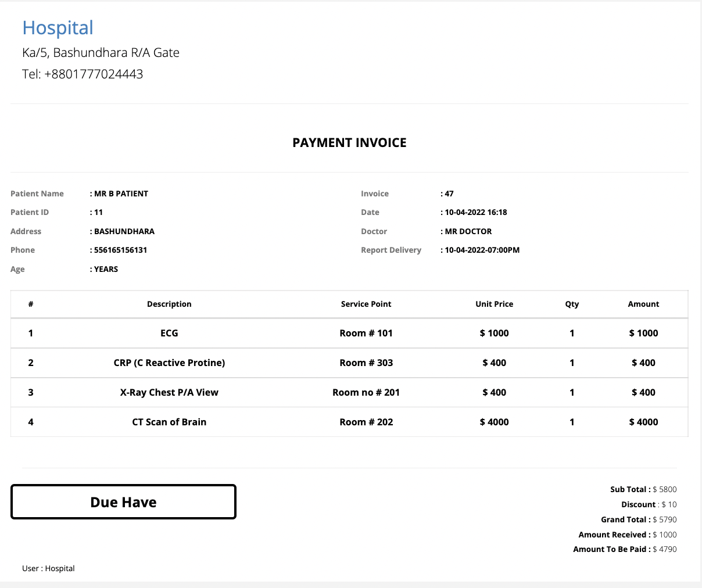Click the report delivery time value
The height and width of the screenshot is (588, 702).
(x=482, y=250)
